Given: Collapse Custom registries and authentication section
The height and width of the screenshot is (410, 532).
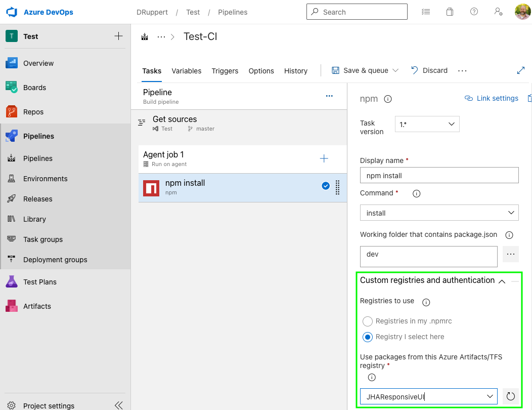Looking at the screenshot, I should (502, 281).
